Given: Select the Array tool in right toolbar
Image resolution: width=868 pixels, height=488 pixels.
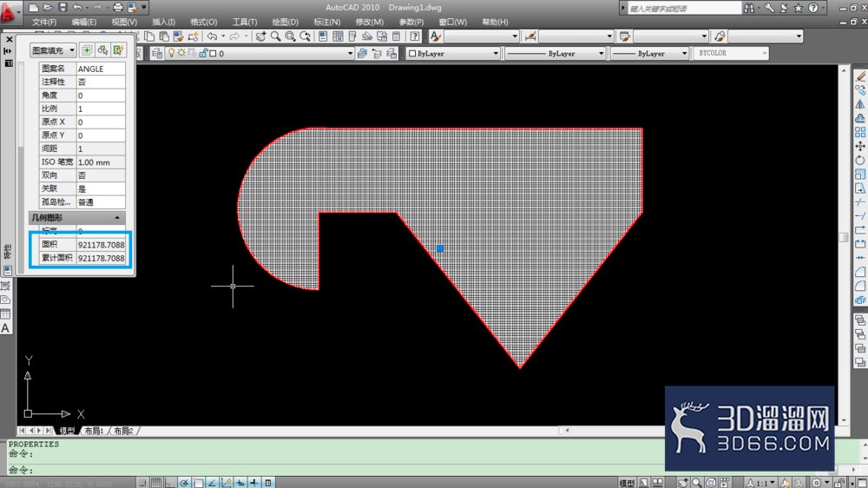Looking at the screenshot, I should 859,132.
